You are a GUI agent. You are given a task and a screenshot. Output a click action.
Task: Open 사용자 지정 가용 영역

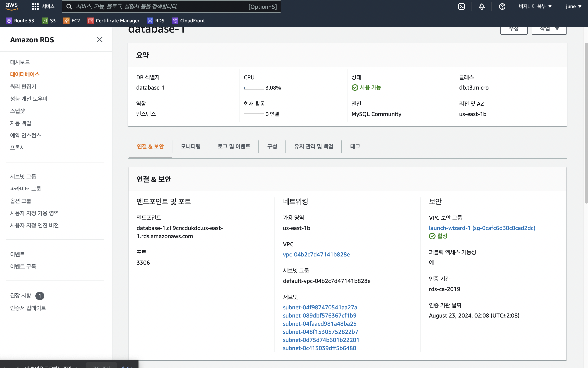click(x=35, y=213)
